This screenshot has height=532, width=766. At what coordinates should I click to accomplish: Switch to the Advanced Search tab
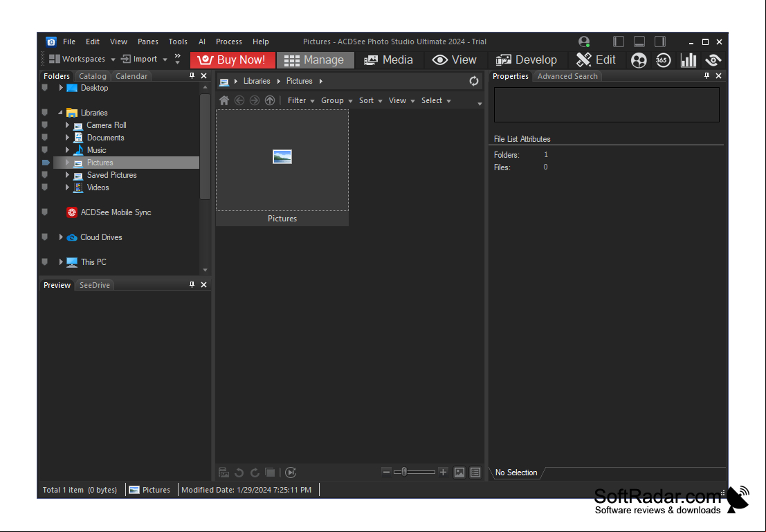[x=567, y=76]
